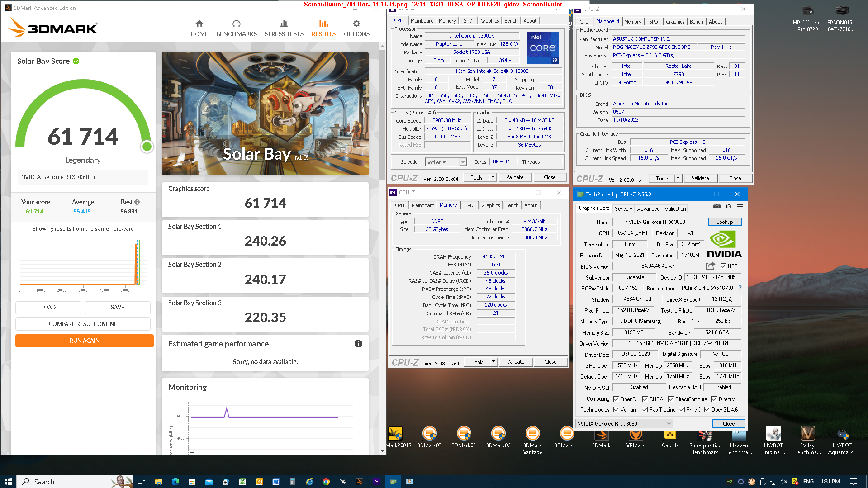The height and width of the screenshot is (488, 868).
Task: Open the GPU selection dropdown in GPU-Z
Action: (x=624, y=424)
